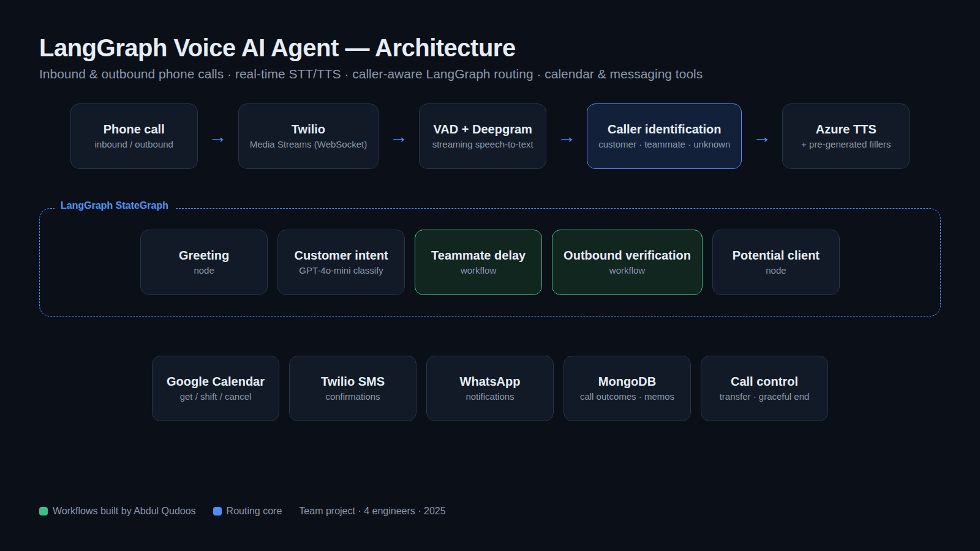Select the Call control card

[764, 388]
